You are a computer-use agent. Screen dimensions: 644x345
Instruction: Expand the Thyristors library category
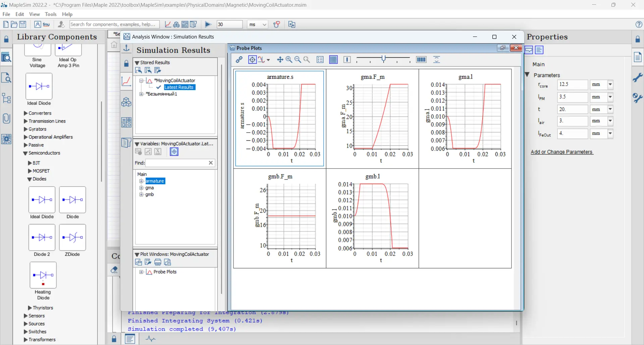[30, 308]
